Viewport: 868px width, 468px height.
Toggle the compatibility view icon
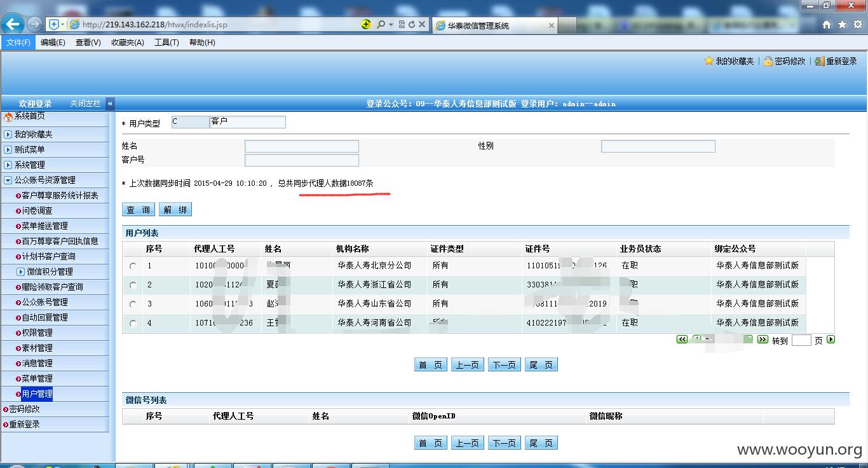click(402, 24)
